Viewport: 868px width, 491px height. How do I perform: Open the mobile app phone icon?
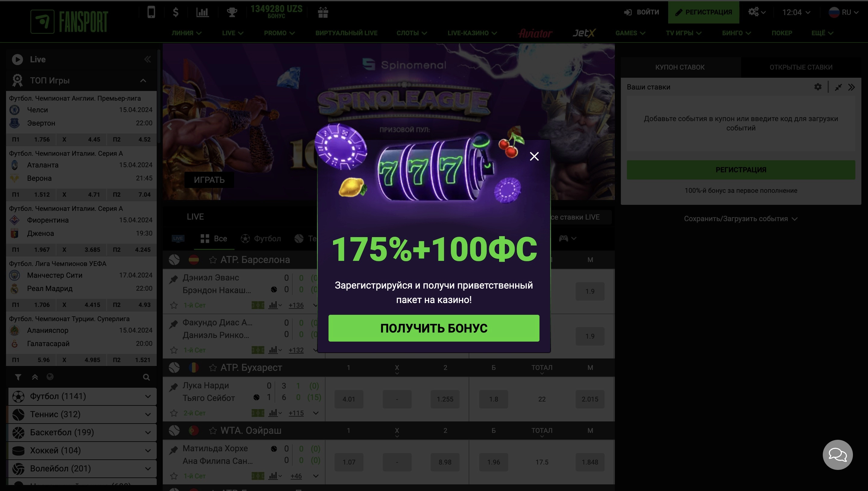[151, 12]
